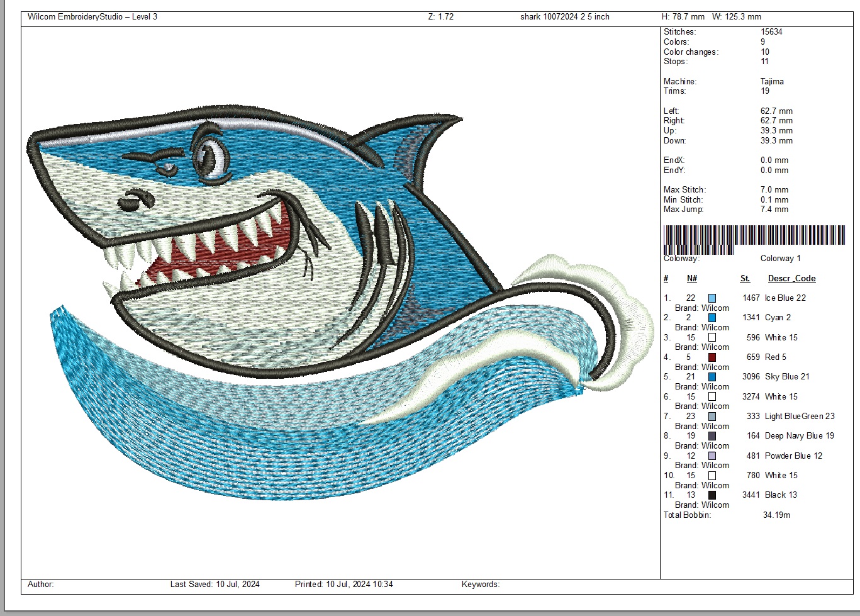Click the Ice Blue 22 color swatch
This screenshot has height=616, width=860.
coord(712,298)
